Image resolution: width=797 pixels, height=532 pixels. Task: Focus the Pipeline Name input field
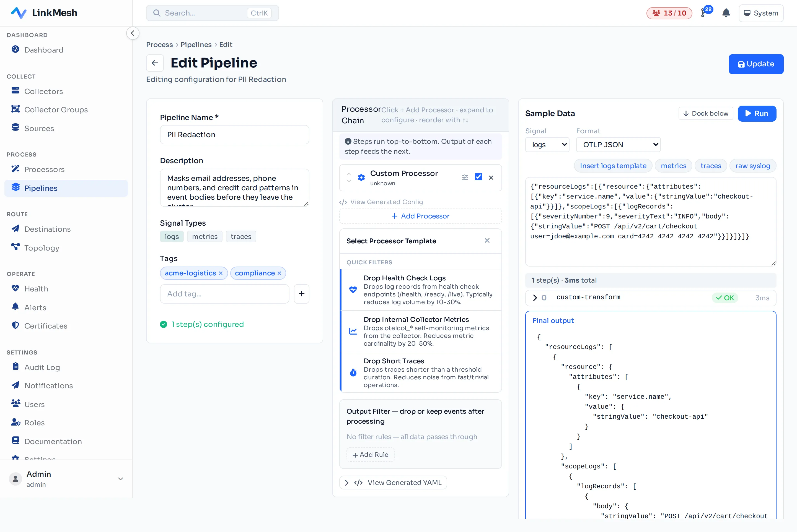[234, 135]
